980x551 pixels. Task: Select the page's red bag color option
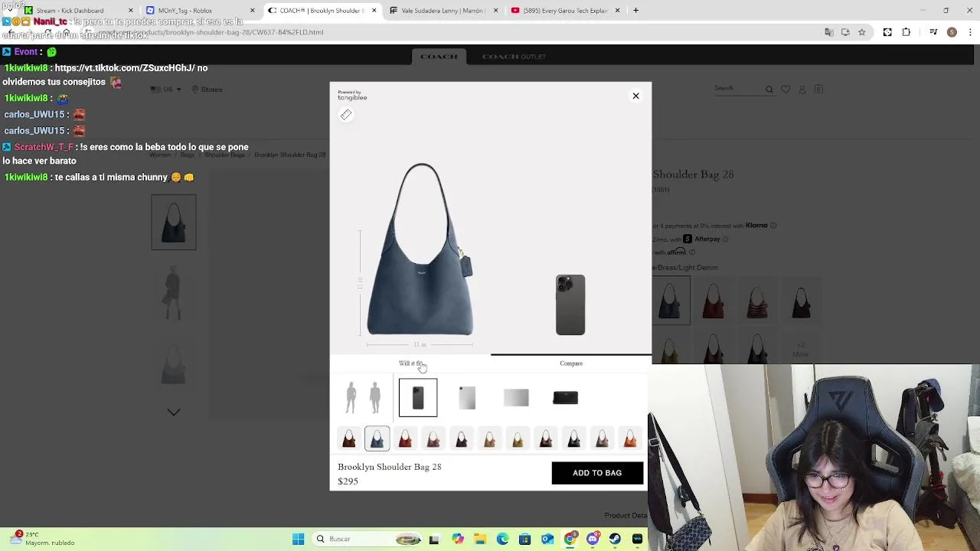(x=714, y=301)
